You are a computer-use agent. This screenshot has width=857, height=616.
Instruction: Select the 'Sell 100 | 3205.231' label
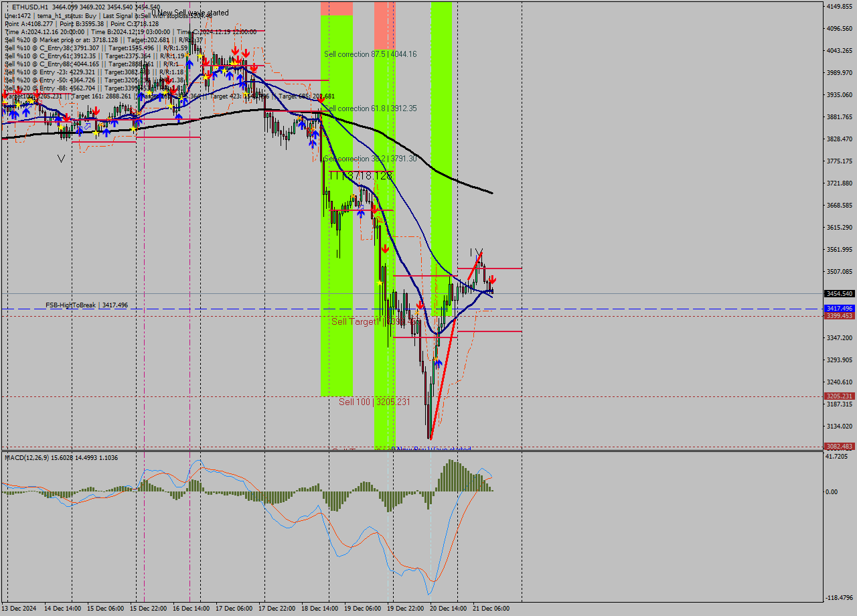coord(374,402)
